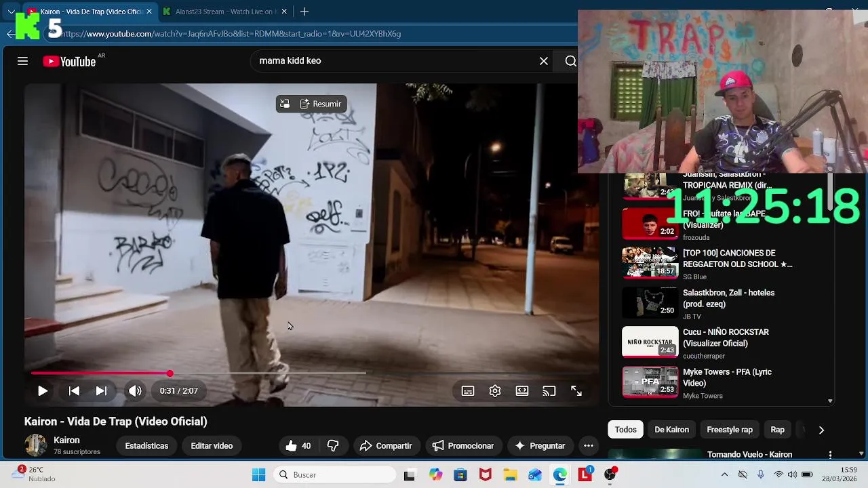The image size is (868, 488).
Task: Click the Promocionar button
Action: (463, 446)
